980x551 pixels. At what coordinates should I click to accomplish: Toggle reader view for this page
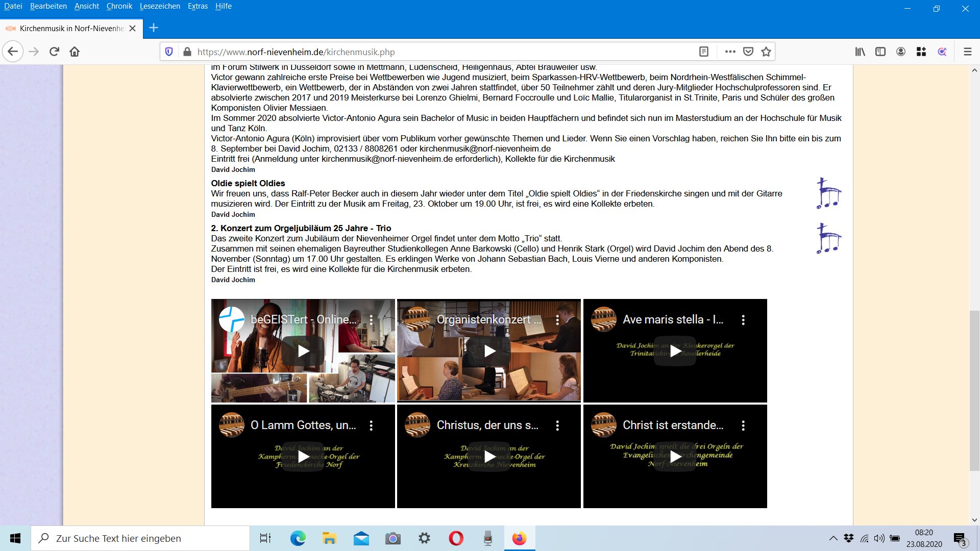tap(704, 52)
